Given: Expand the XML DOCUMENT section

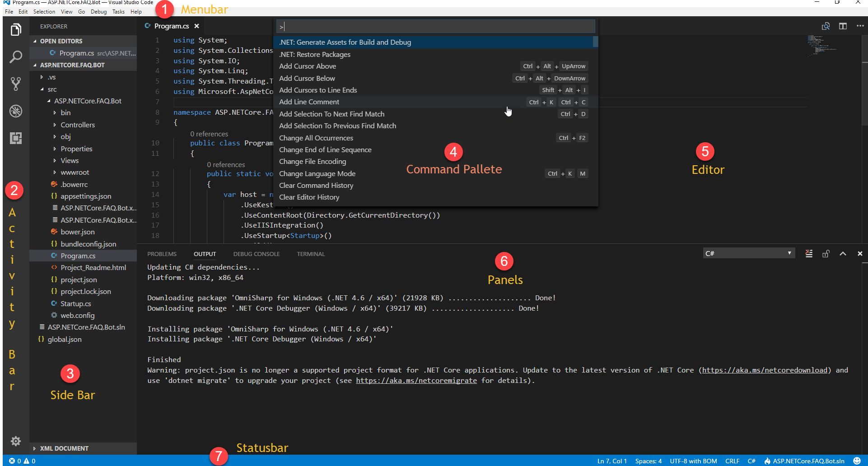Looking at the screenshot, I should (83, 448).
